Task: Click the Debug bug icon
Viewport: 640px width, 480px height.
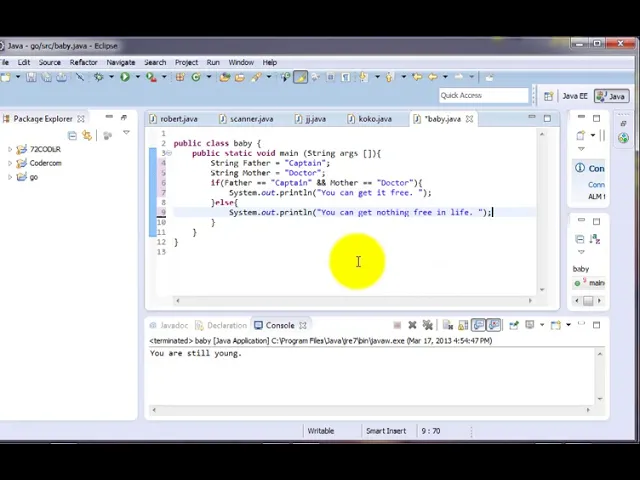Action: [x=99, y=77]
